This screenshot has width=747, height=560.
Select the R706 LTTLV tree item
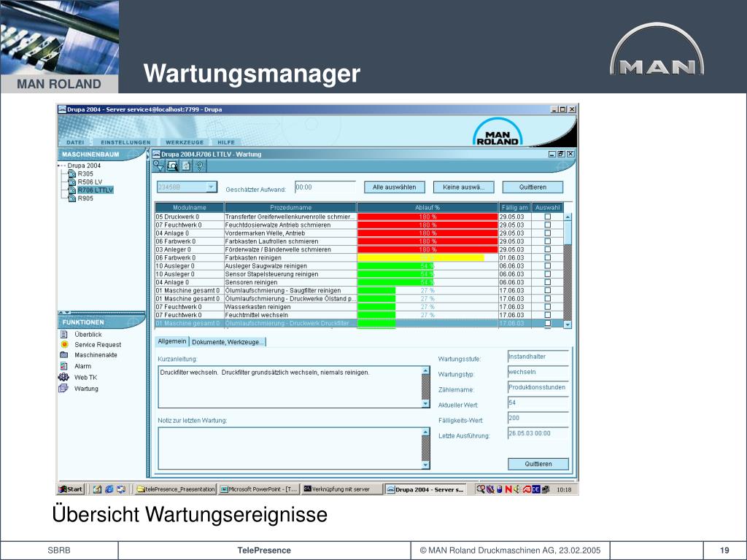tap(96, 190)
